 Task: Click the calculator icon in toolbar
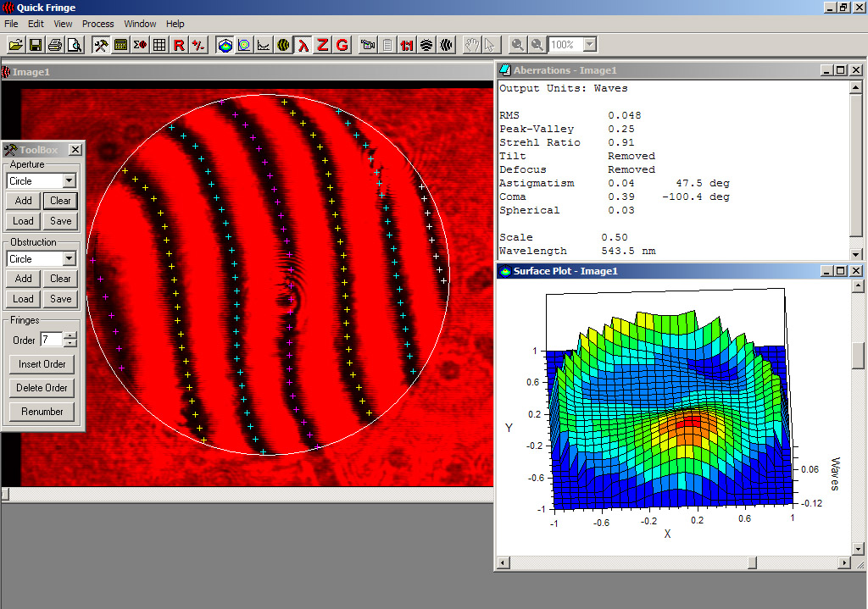point(120,45)
